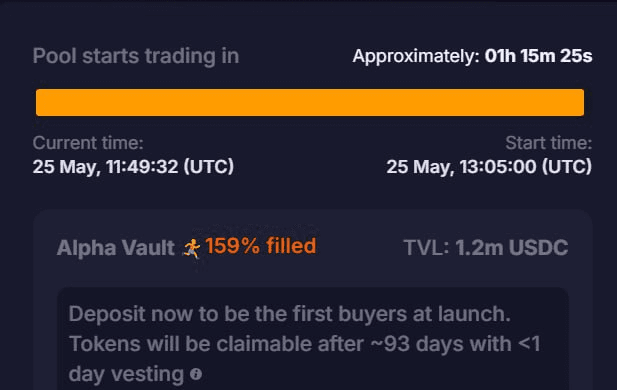Click the "Approximately:" label

coord(416,56)
